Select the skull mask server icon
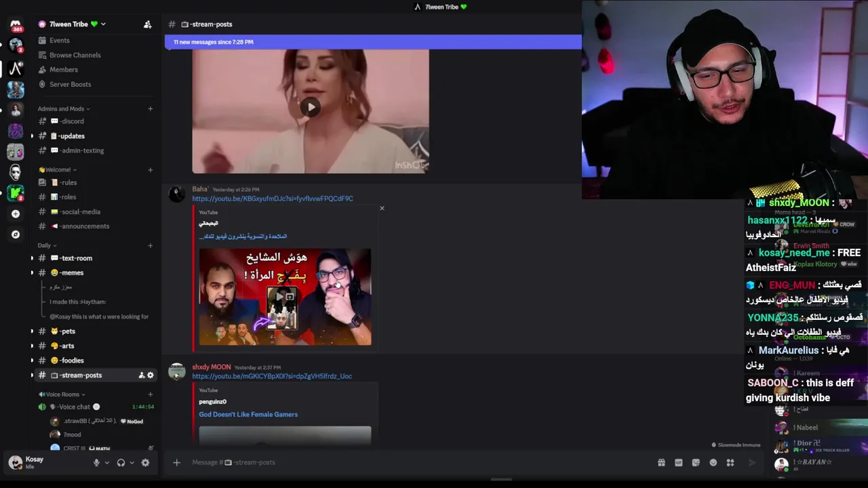 click(16, 172)
